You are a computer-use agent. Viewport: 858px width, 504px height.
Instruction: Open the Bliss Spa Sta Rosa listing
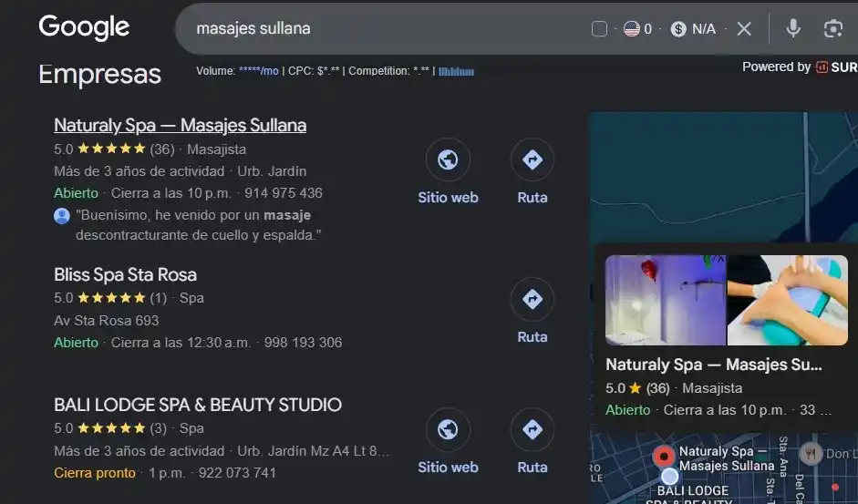(x=125, y=274)
